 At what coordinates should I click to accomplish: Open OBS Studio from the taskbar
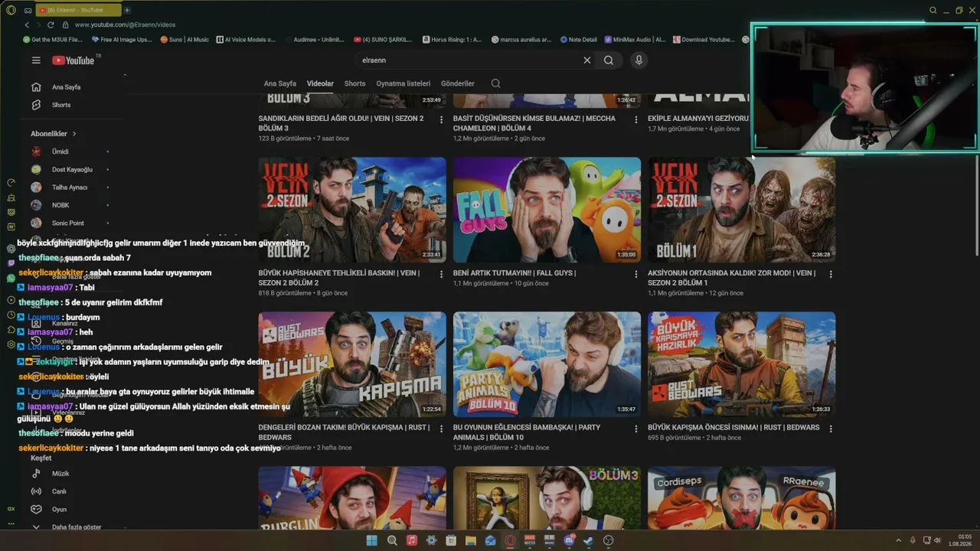[x=608, y=540]
